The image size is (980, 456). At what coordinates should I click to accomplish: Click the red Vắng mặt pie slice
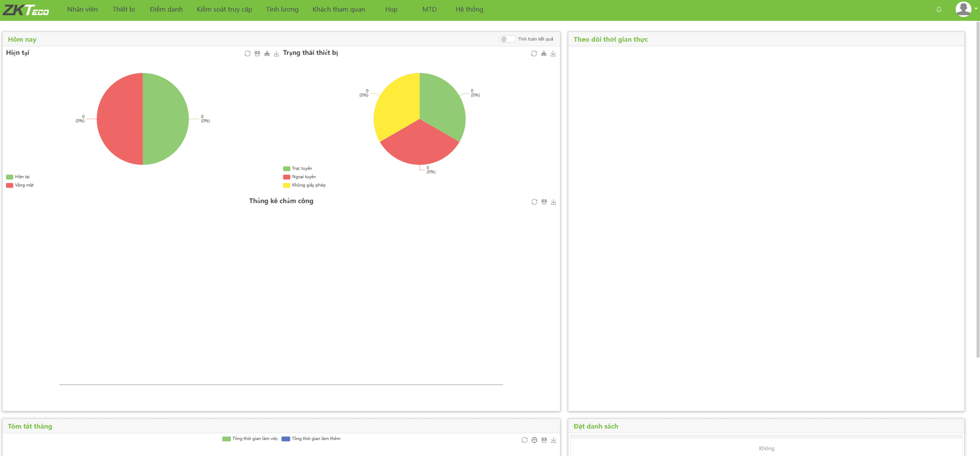[120, 119]
